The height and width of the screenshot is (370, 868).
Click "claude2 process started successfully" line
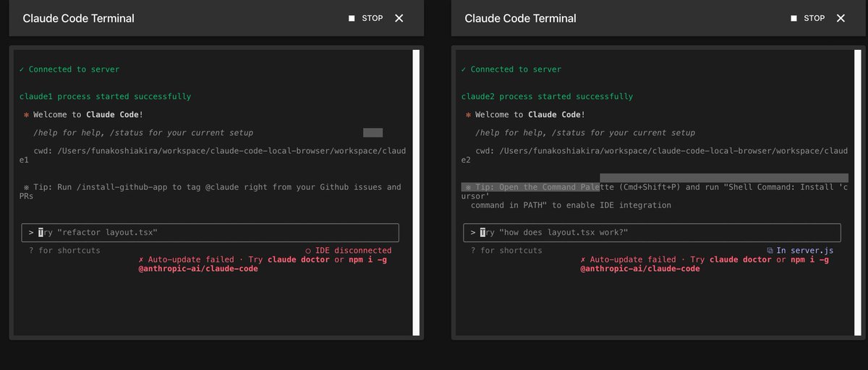pyautogui.click(x=548, y=97)
